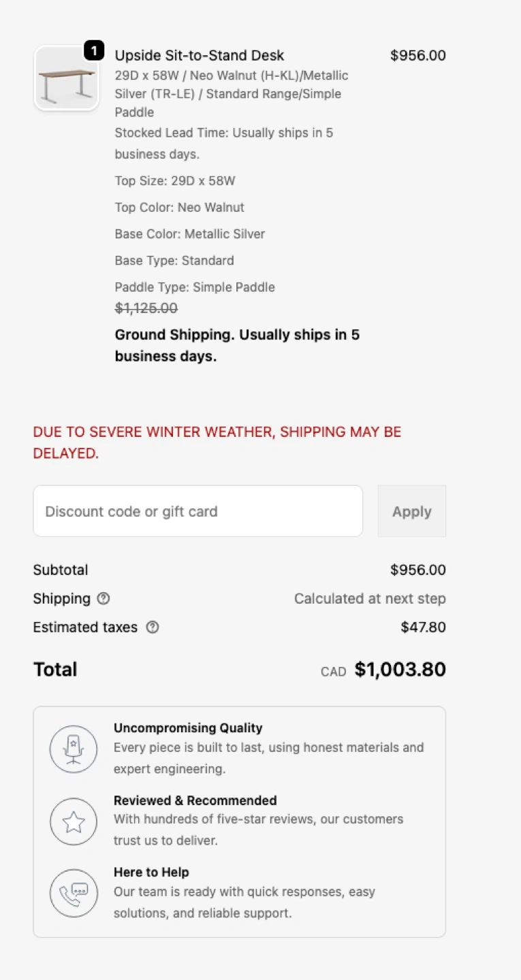Click the Ground Shipping lead time text

237,346
